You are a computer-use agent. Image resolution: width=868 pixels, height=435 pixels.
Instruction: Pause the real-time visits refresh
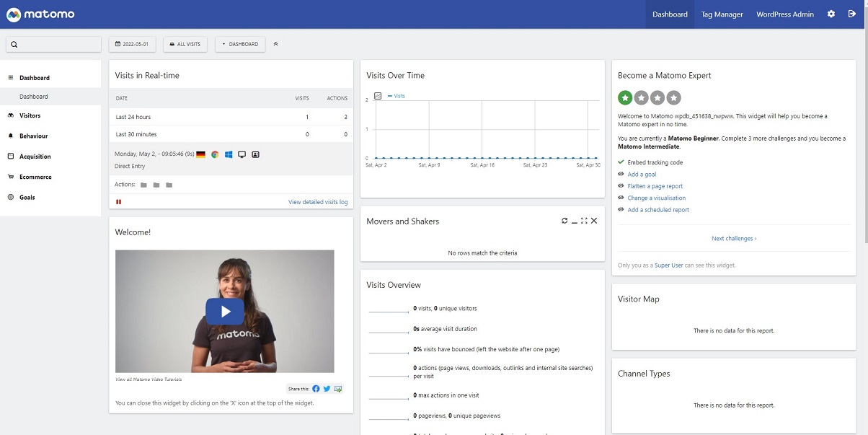[118, 202]
